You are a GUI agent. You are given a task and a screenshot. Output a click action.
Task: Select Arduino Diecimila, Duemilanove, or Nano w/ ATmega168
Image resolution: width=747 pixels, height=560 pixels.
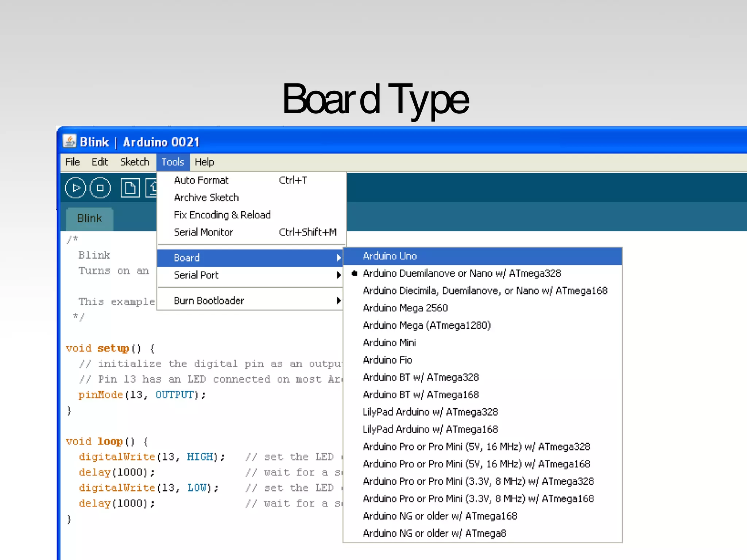click(483, 291)
